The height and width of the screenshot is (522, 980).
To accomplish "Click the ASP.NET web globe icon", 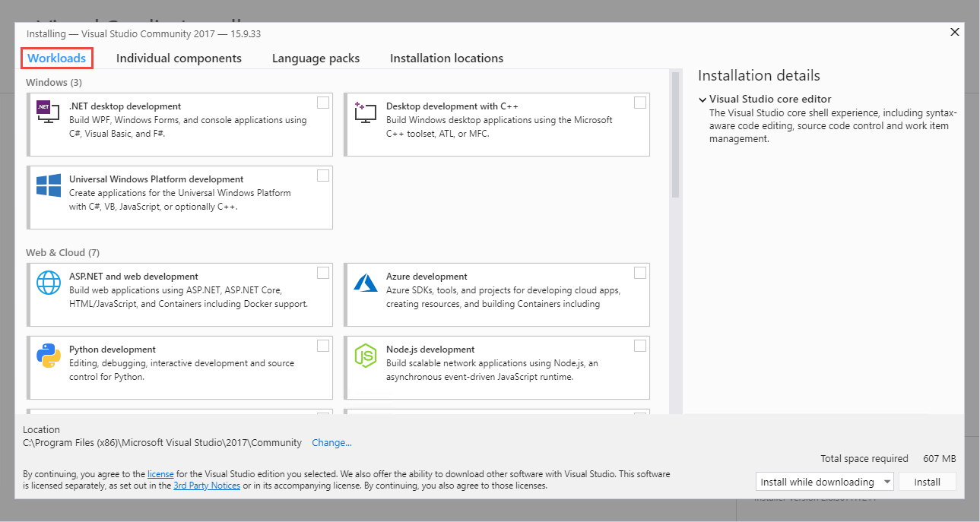I will [49, 283].
